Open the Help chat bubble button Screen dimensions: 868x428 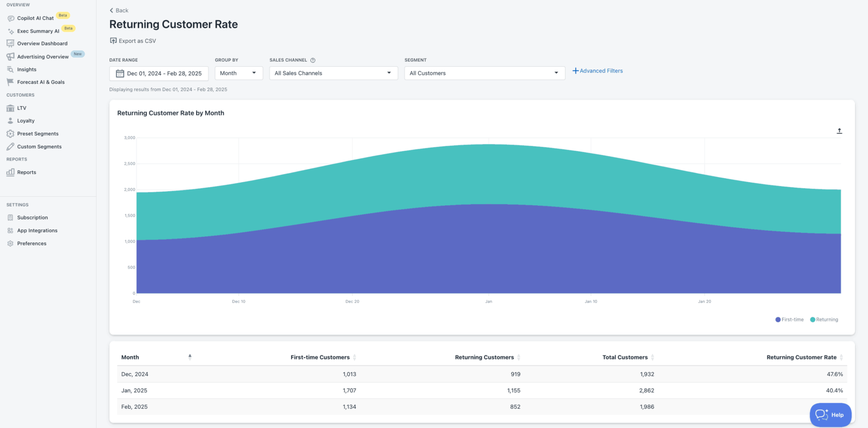[830, 414]
